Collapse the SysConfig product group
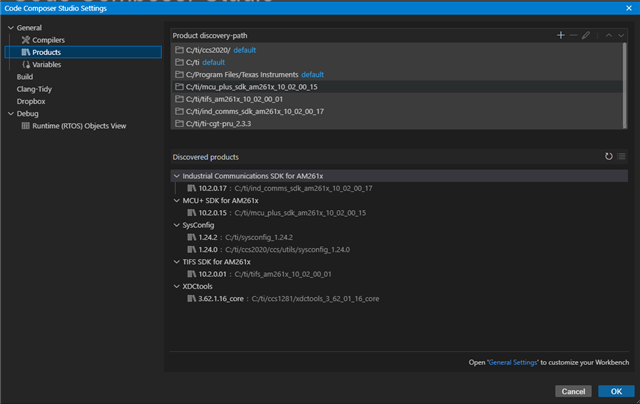This screenshot has height=404, width=640. point(176,225)
